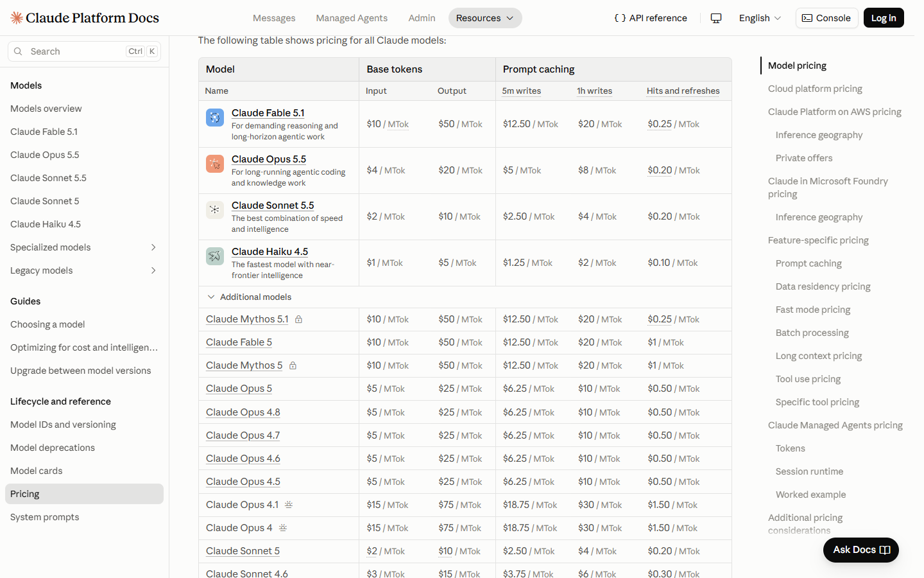Click the 5m writes column header
The height and width of the screenshot is (578, 924).
click(x=521, y=91)
